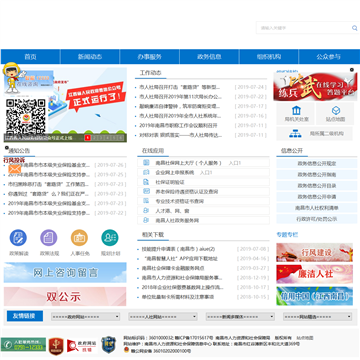
Task: Click the red 党政机关 emblem badge
Action: point(56,346)
